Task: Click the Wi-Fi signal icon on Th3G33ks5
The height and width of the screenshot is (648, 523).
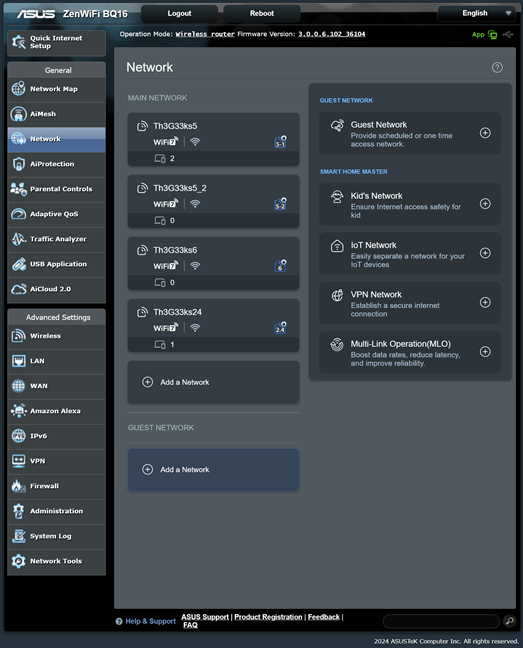Action: [x=195, y=142]
